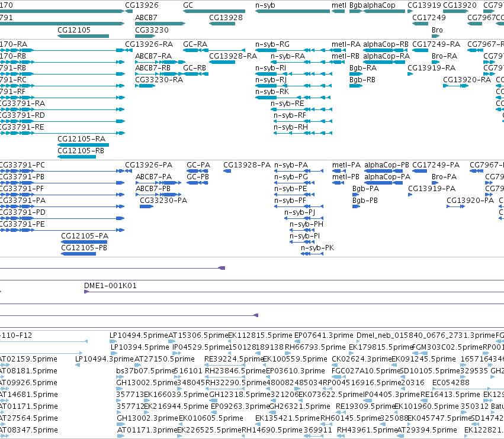This screenshot has width=504, height=439.
Task: Click transcript n-syb-RI
Action: click(271, 68)
